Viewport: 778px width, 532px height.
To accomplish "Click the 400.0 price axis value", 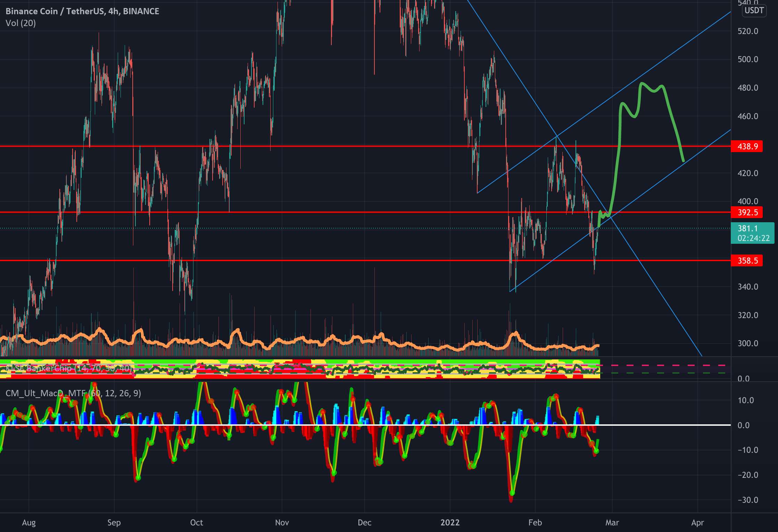I will 748,201.
